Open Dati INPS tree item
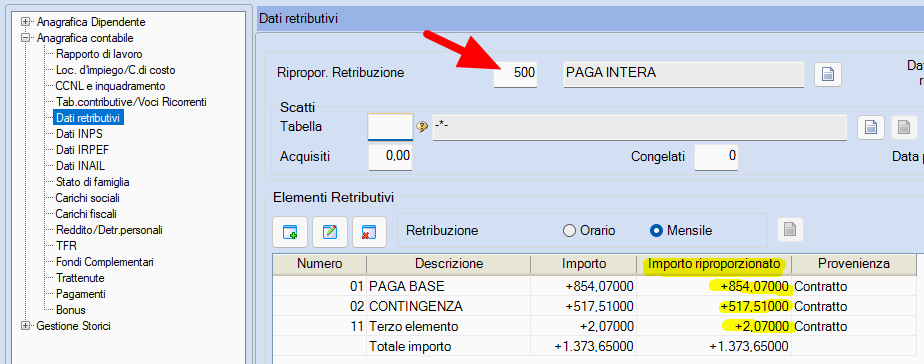Screen dimensions: 924x364 pyautogui.click(x=79, y=134)
